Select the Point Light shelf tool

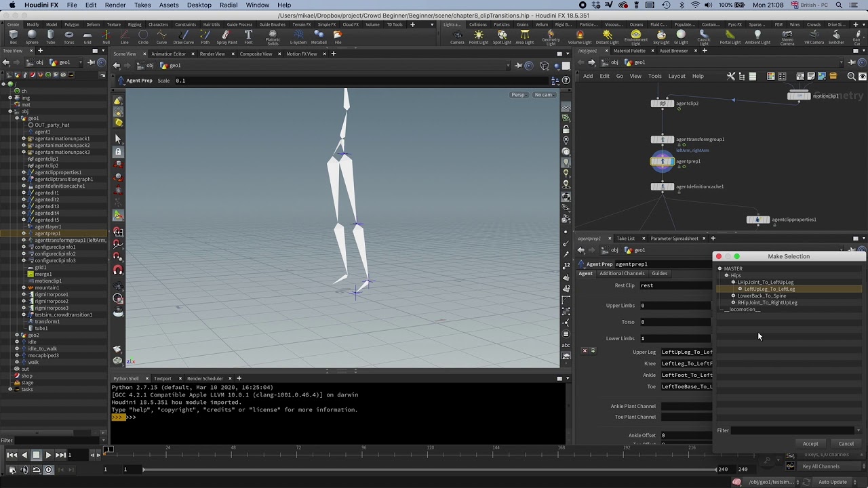(x=479, y=37)
